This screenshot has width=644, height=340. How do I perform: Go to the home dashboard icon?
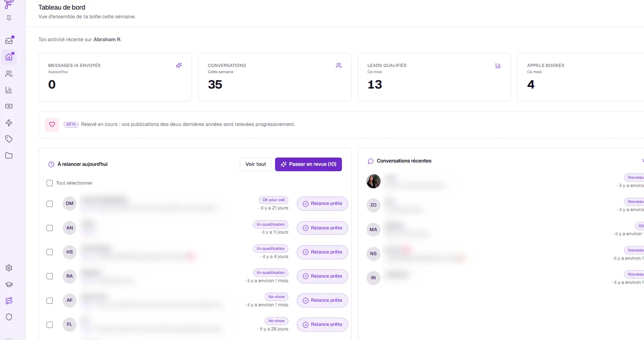pyautogui.click(x=9, y=57)
